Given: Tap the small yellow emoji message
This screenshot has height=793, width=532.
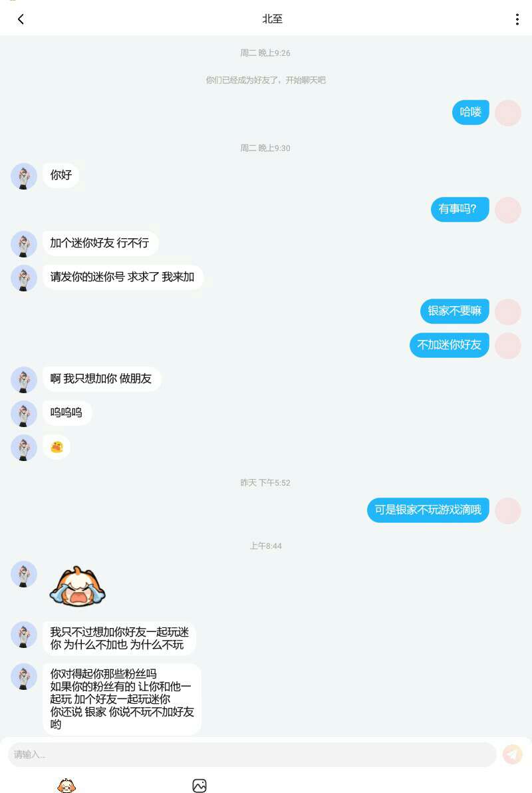Looking at the screenshot, I should 57,447.
